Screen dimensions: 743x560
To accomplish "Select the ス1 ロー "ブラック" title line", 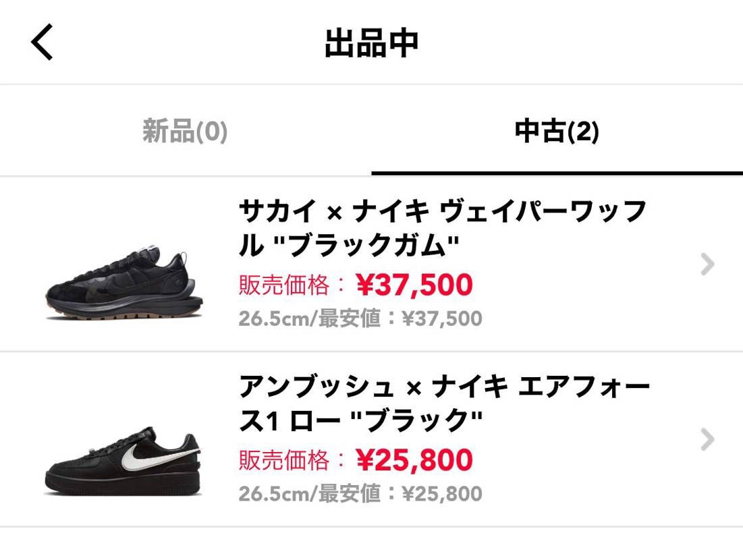I will [x=360, y=420].
